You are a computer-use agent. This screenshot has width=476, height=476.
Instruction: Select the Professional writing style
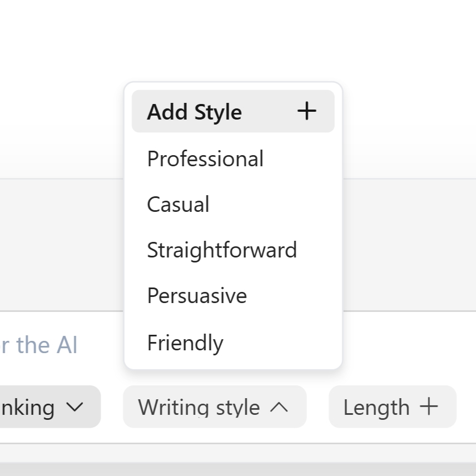[x=205, y=158]
